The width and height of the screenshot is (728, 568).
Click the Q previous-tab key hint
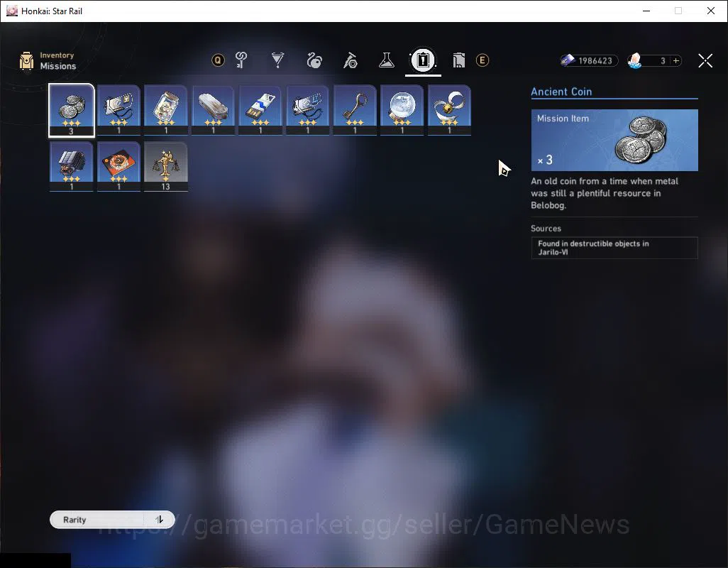click(x=218, y=60)
